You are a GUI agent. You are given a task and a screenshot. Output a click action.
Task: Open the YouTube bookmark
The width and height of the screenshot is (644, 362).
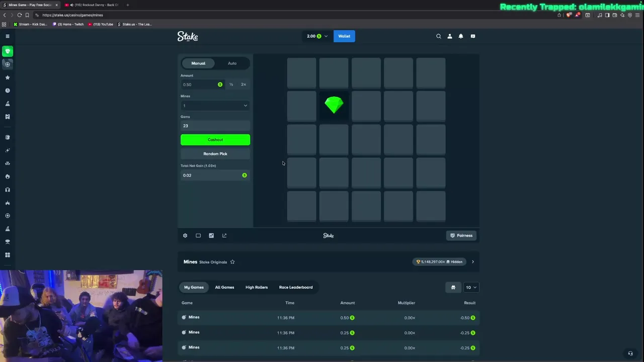[101, 24]
